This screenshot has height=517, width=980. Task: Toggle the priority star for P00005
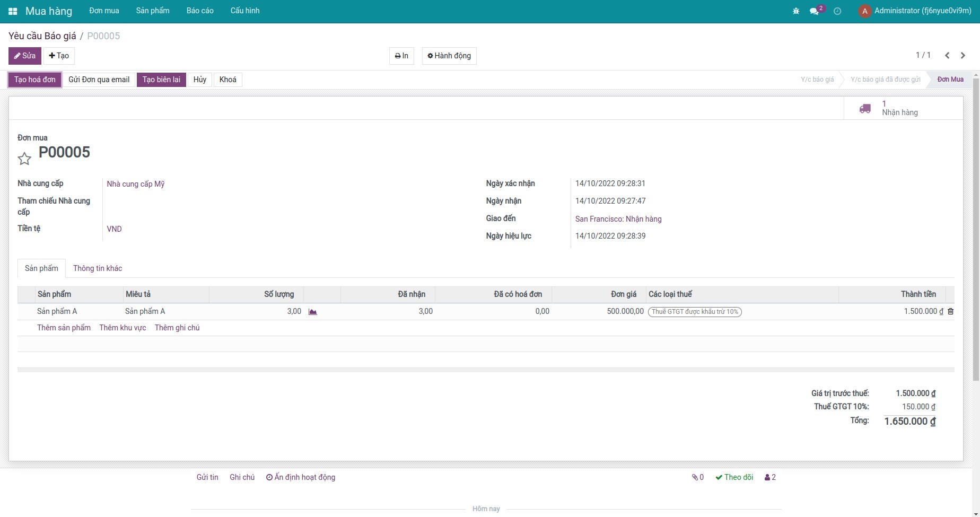(24, 159)
